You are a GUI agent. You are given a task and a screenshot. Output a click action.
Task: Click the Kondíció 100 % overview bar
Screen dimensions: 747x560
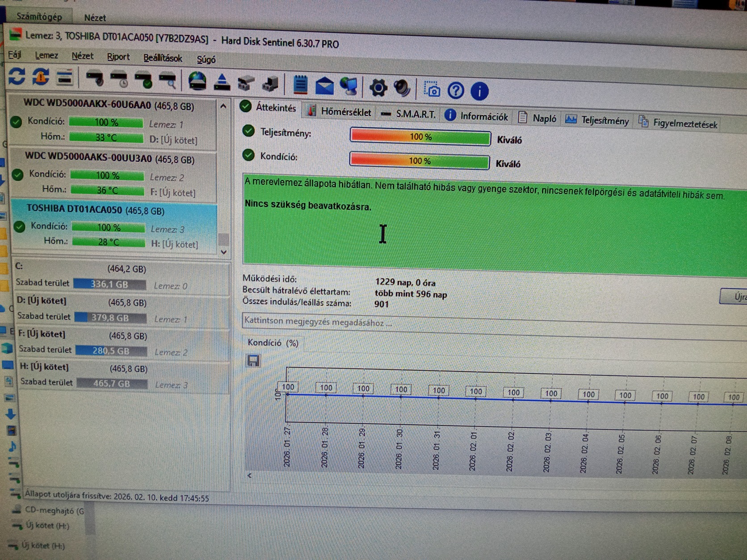pos(419,160)
